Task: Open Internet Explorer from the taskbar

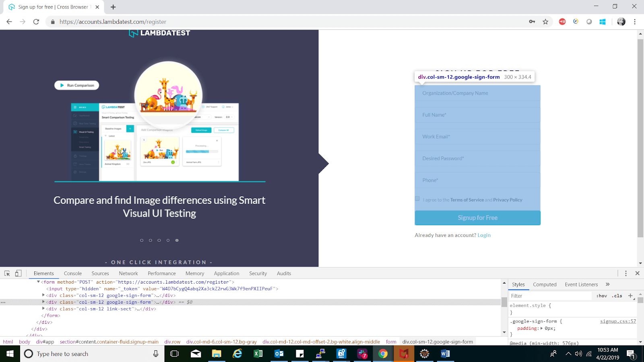Action: 237,354
